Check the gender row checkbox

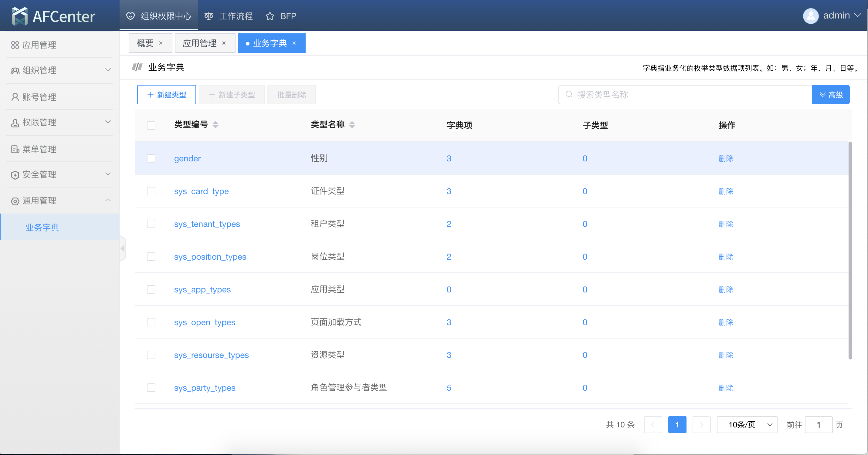[151, 158]
